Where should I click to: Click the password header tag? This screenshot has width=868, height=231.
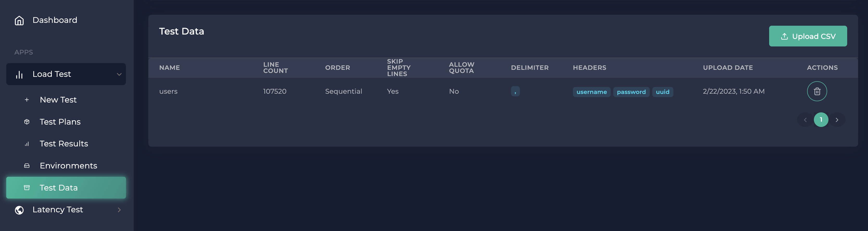click(x=631, y=92)
